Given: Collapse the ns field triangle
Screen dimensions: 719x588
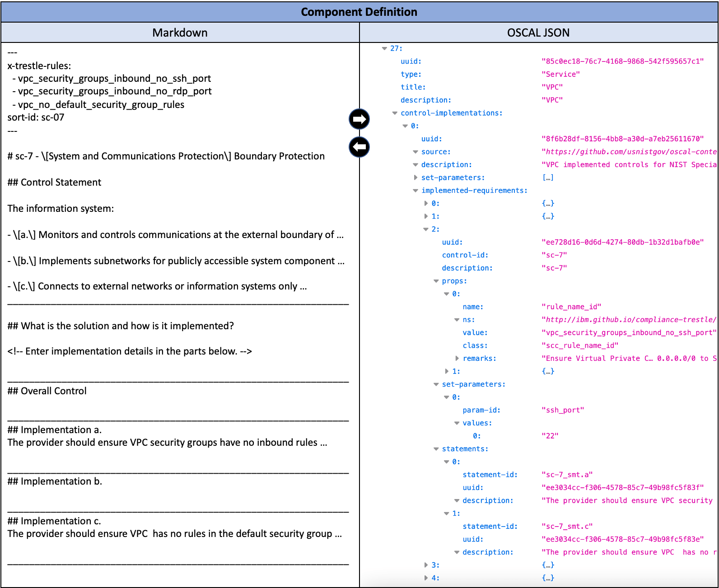Looking at the screenshot, I should coord(457,320).
